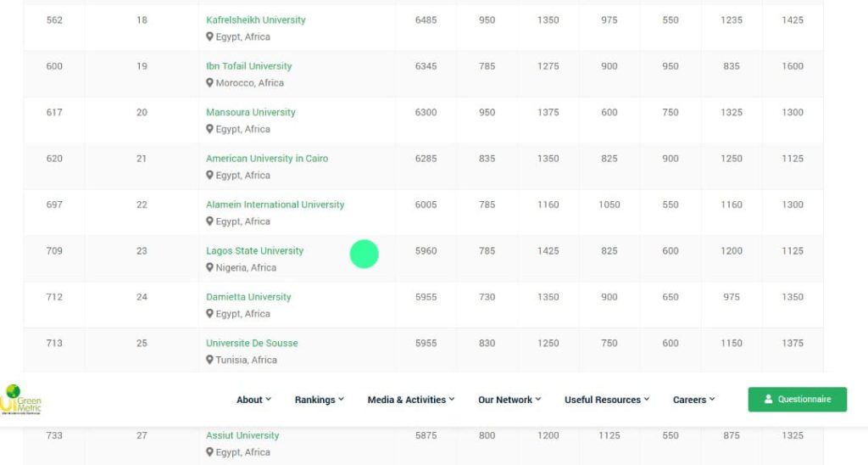Visit the Ibn Tofail University page
The height and width of the screenshot is (465, 868).
[x=248, y=66]
